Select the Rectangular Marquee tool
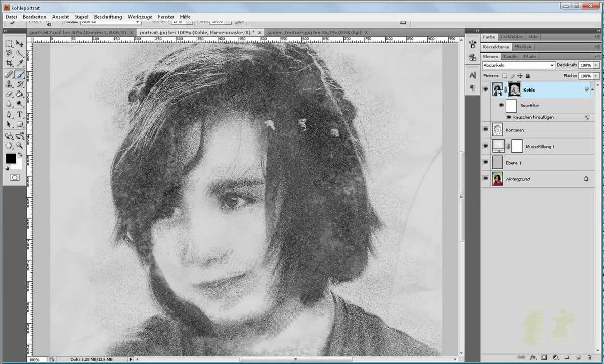The image size is (604, 364). [9, 44]
